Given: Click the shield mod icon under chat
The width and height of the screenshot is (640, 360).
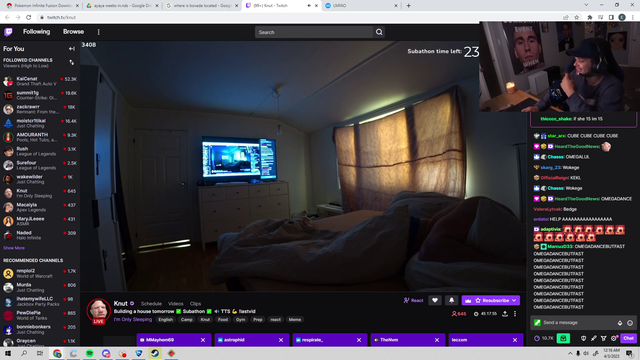Looking at the screenshot, I should pos(583,338).
